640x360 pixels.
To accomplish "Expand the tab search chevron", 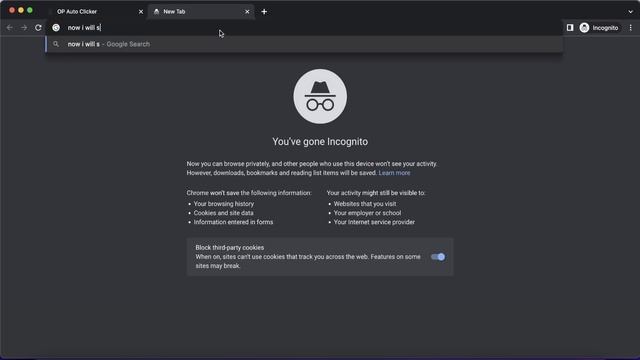I will tap(630, 12).
